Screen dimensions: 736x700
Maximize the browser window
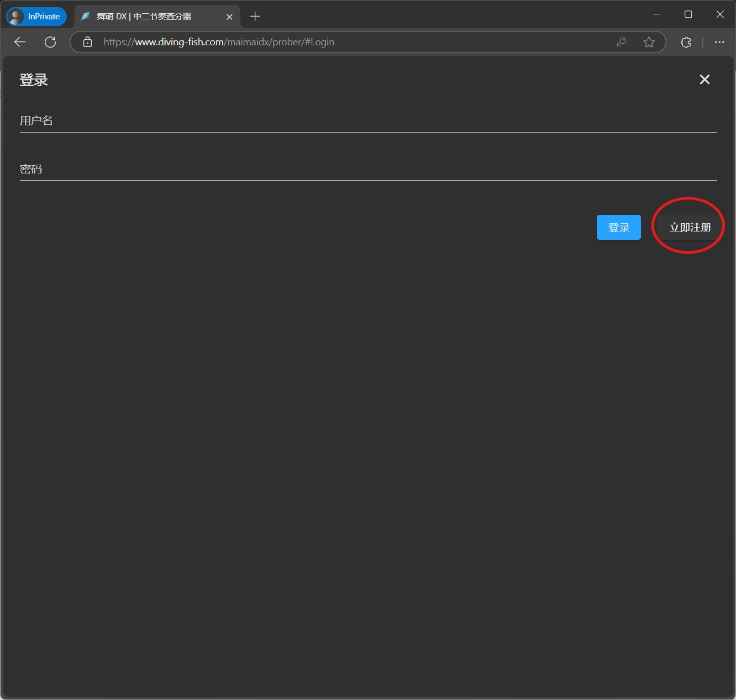pos(688,14)
